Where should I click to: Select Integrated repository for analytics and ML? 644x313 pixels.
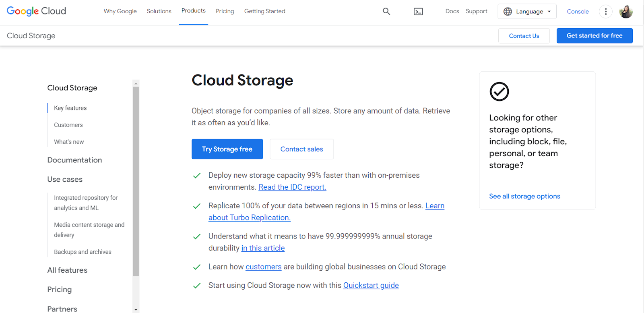point(86,203)
